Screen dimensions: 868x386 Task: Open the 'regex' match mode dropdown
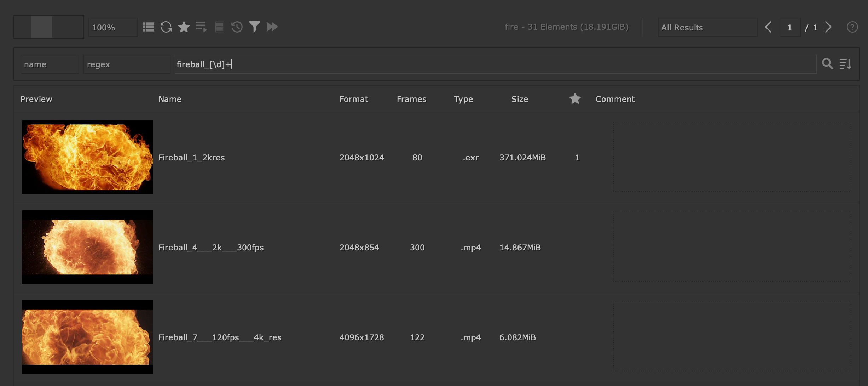pos(126,64)
